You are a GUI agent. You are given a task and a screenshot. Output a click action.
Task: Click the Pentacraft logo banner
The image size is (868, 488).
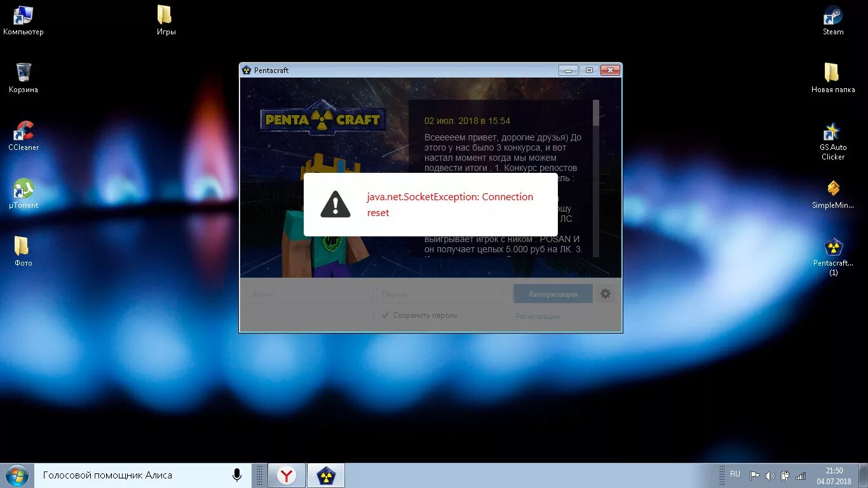[323, 118]
